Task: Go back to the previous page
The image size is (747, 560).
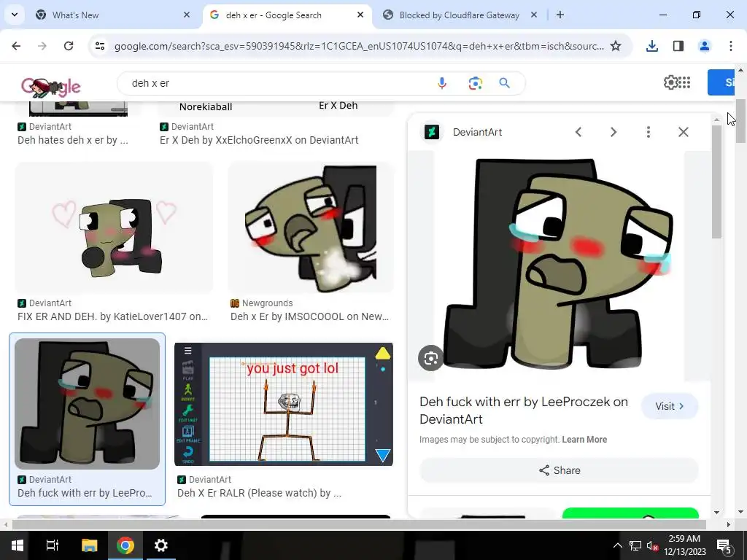Action: [x=16, y=46]
